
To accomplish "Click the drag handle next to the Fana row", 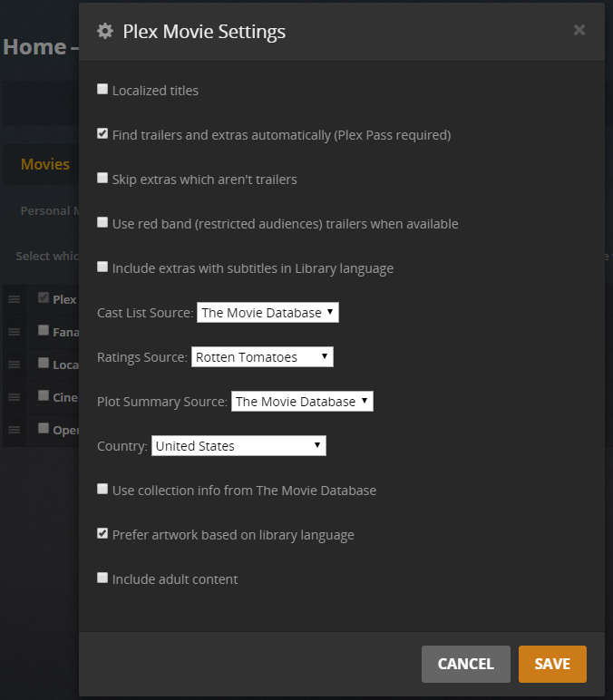I will coord(14,332).
